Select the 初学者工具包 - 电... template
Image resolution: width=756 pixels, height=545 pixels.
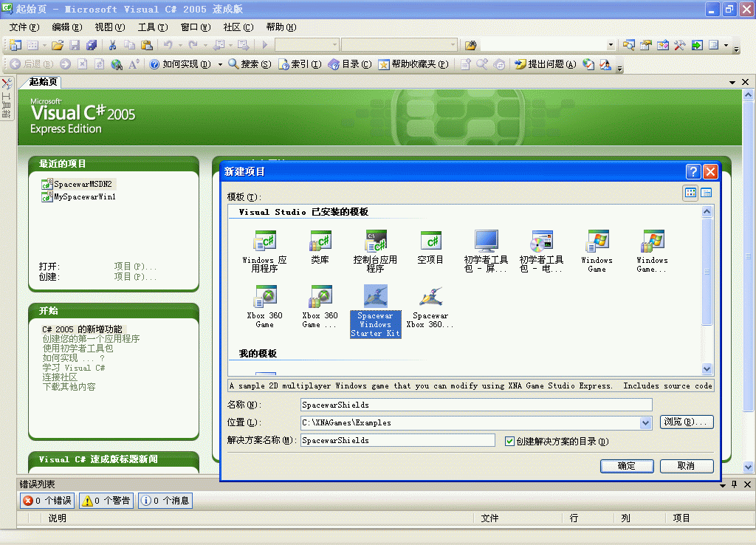point(541,251)
